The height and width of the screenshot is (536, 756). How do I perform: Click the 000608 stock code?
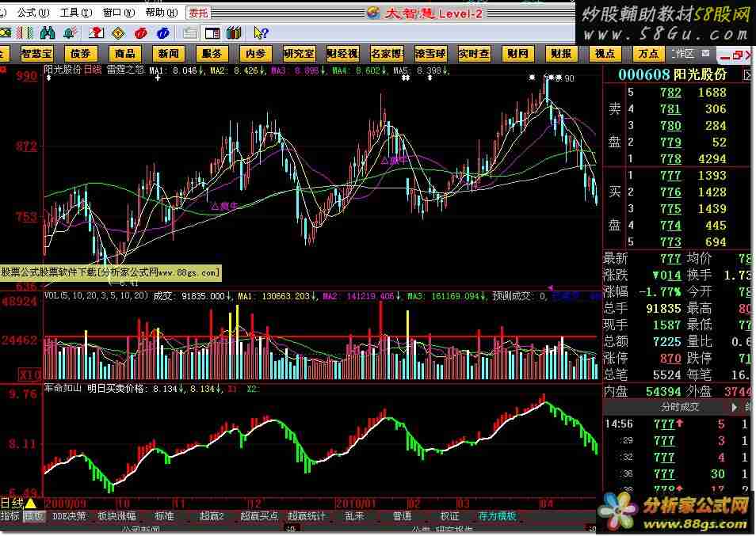tap(644, 74)
